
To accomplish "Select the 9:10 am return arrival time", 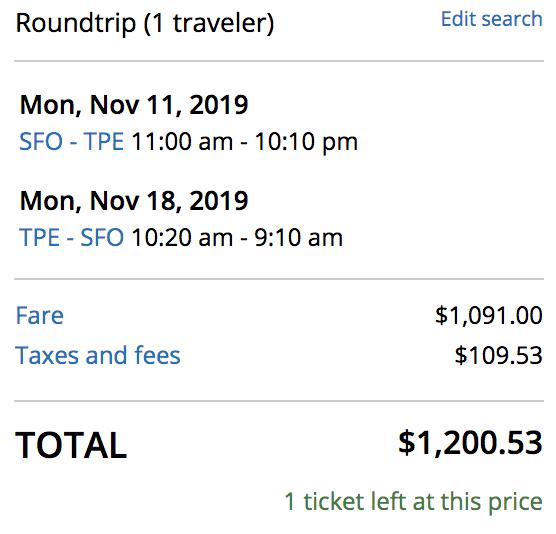I will click(x=299, y=237).
